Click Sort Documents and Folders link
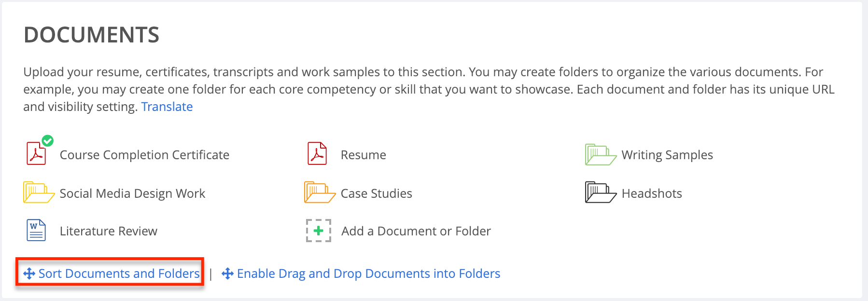Screen dimensions: 868x301 [119, 274]
